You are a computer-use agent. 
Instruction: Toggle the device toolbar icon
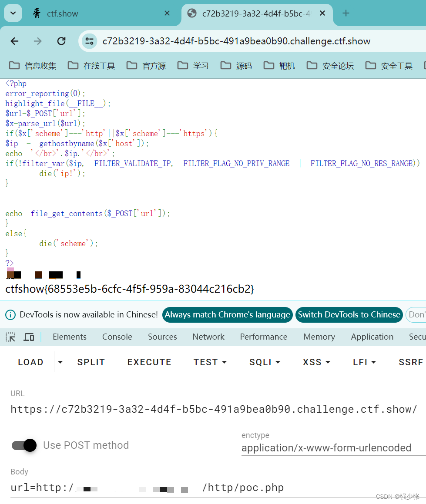click(x=29, y=337)
